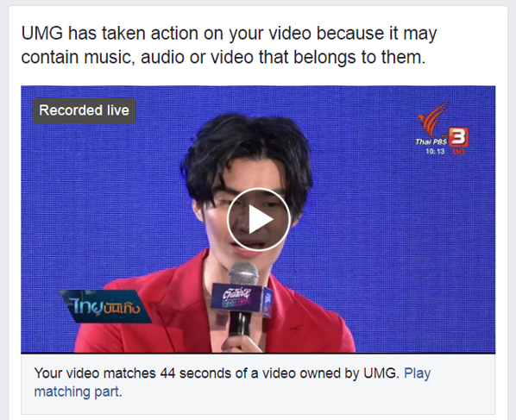Click the word 'UMG' in the caption
Screen dimensions: 516x420
[380, 373]
